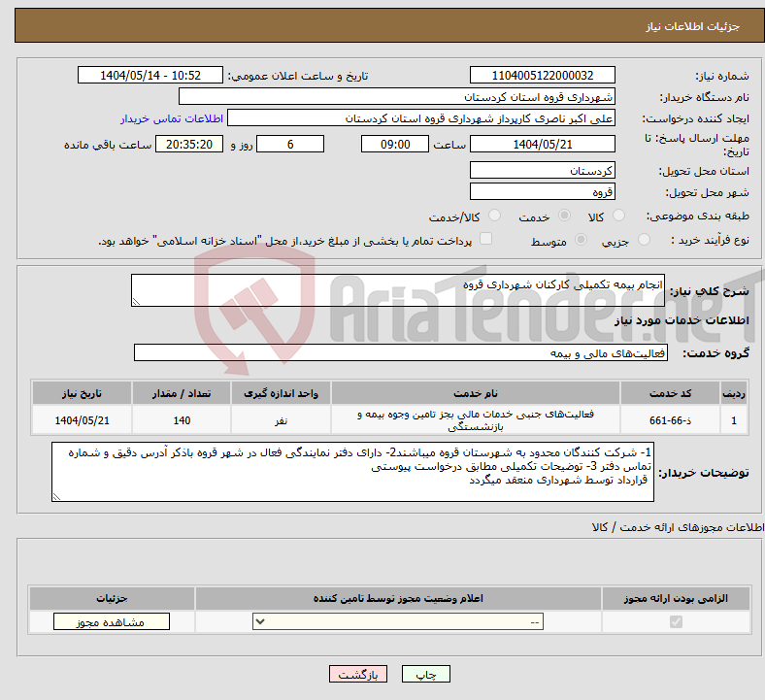Select the خدمت radio button
The width and height of the screenshot is (765, 700).
coord(564,216)
